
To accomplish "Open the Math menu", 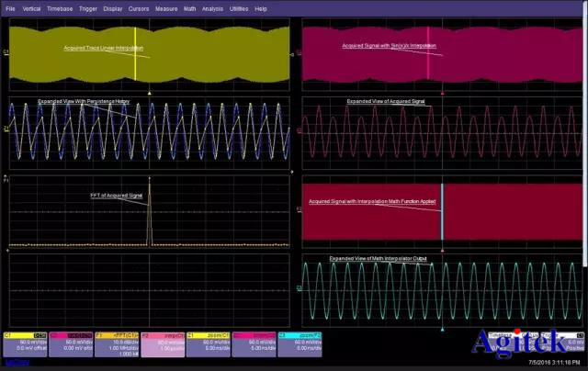I will click(190, 8).
